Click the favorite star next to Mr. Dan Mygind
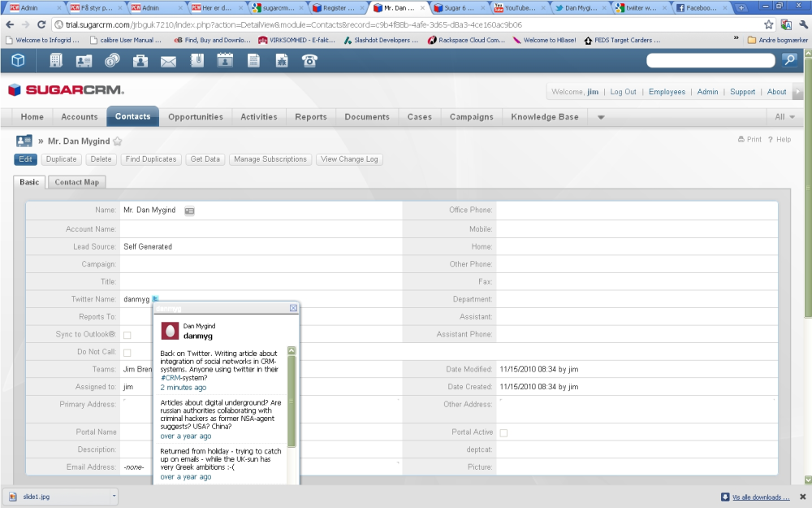812x508 pixels. 118,141
